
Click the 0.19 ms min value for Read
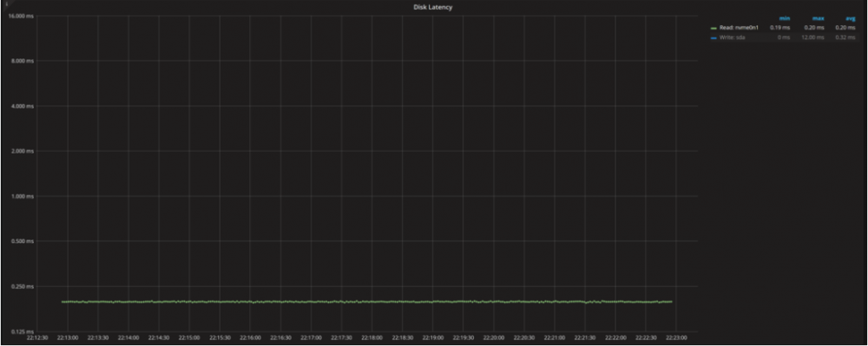pyautogui.click(x=779, y=27)
